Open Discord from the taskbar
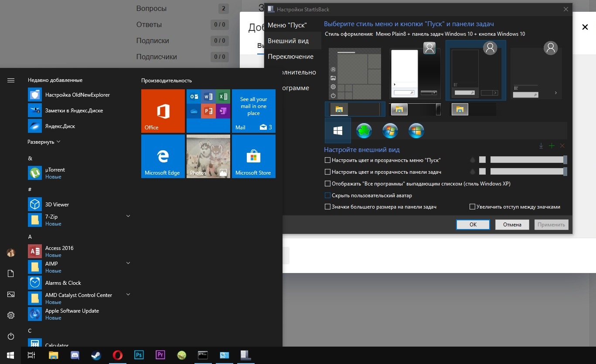Viewport: 596px width, 364px height. pyautogui.click(x=75, y=355)
